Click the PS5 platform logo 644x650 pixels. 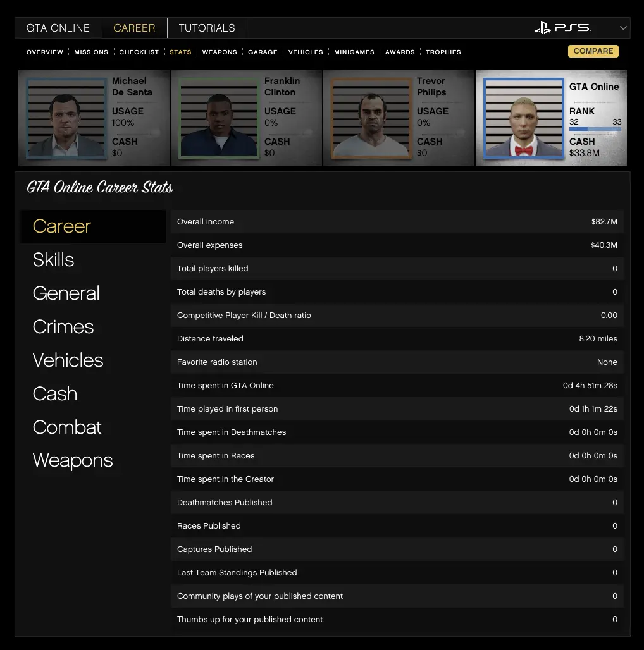563,28
